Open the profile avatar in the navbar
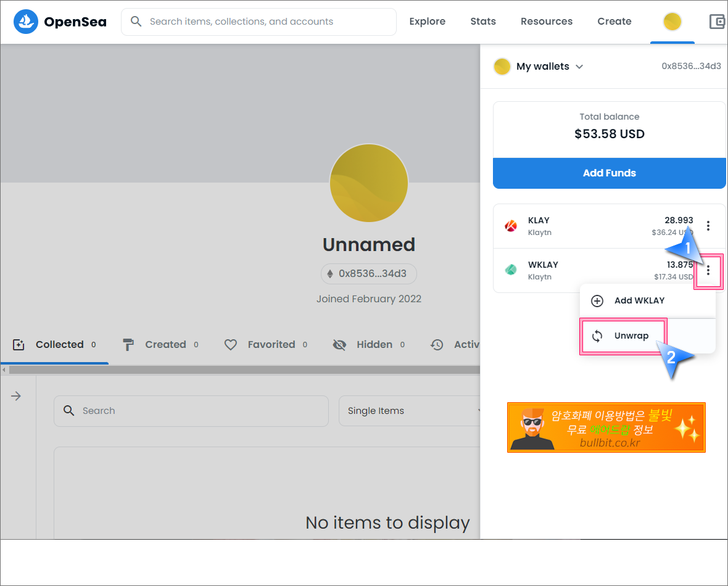Screen dimensions: 728x586 (x=672, y=22)
